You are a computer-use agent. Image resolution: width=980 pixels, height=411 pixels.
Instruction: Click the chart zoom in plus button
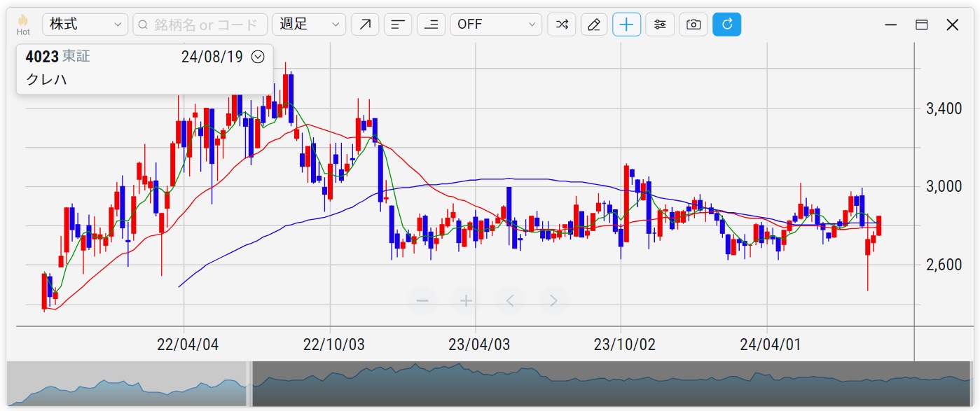[466, 301]
